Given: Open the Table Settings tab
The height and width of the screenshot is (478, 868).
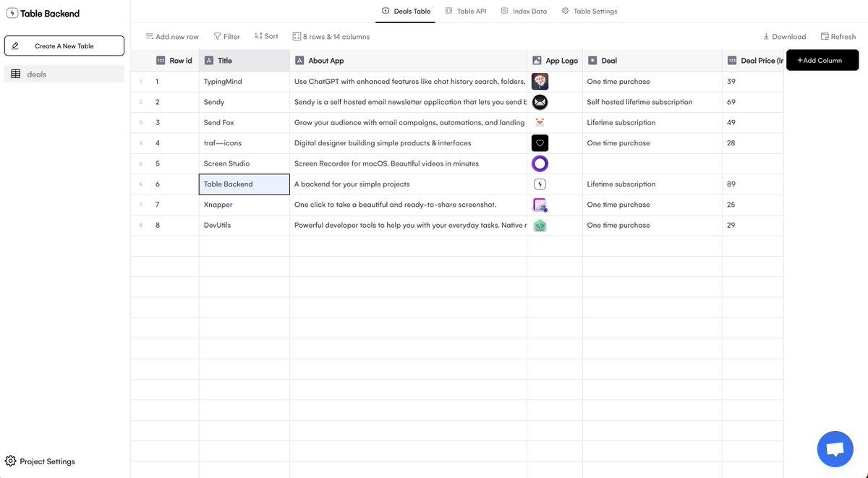Looking at the screenshot, I should pyautogui.click(x=590, y=12).
